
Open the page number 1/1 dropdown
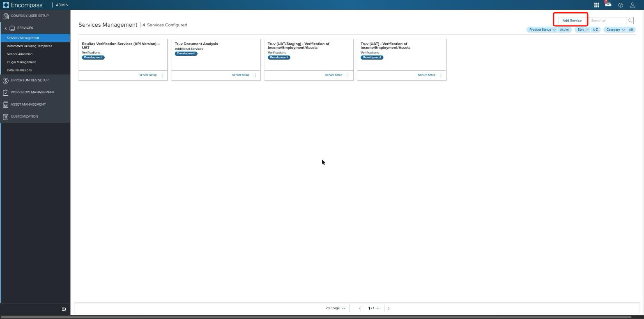374,308
